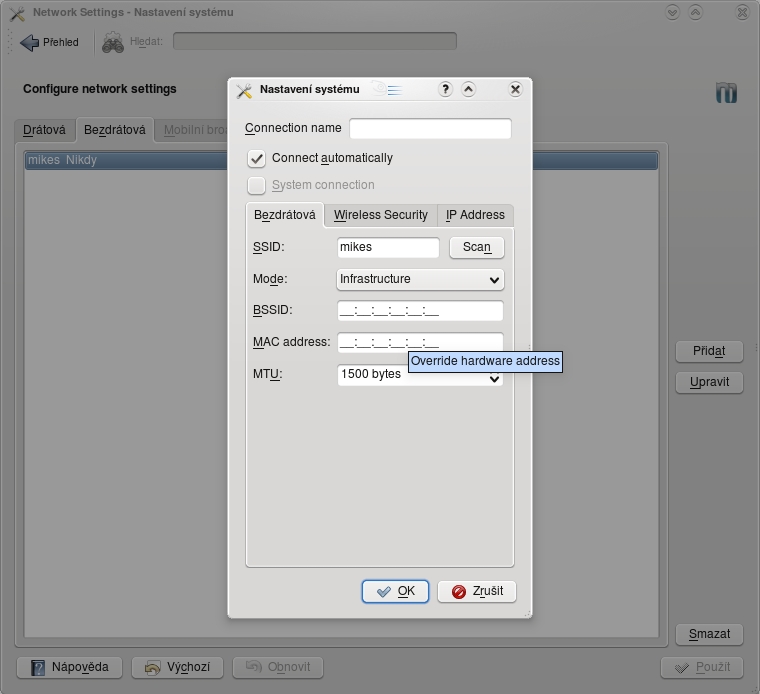Image resolution: width=760 pixels, height=694 pixels.
Task: Click the Connection name text field
Action: coord(430,128)
